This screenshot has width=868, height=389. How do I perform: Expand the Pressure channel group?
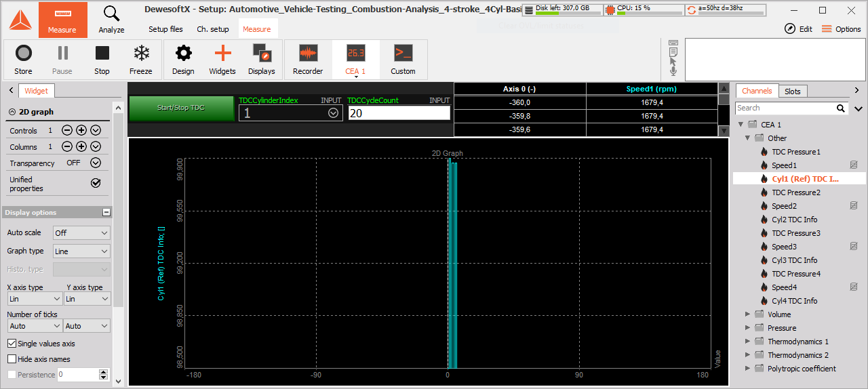pyautogui.click(x=748, y=328)
